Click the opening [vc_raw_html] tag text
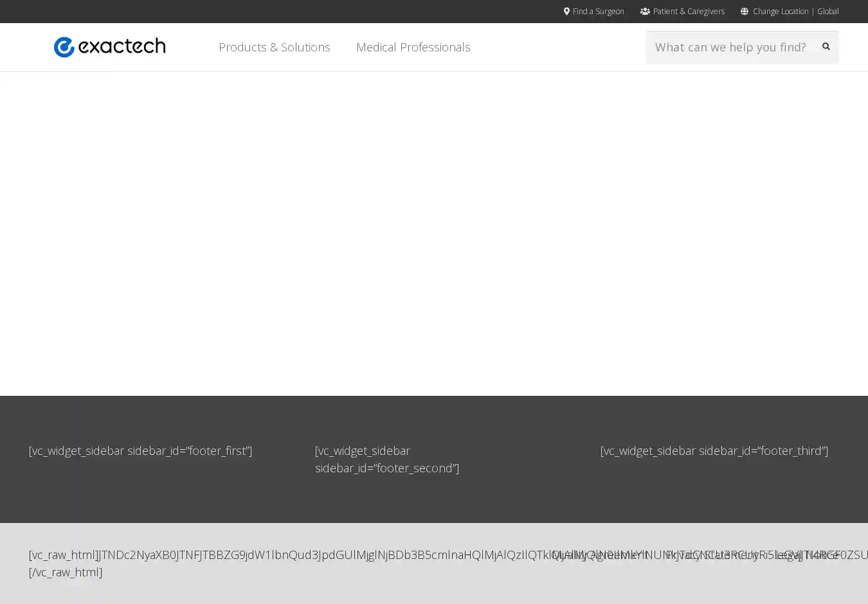Image resolution: width=868 pixels, height=604 pixels. (x=63, y=555)
